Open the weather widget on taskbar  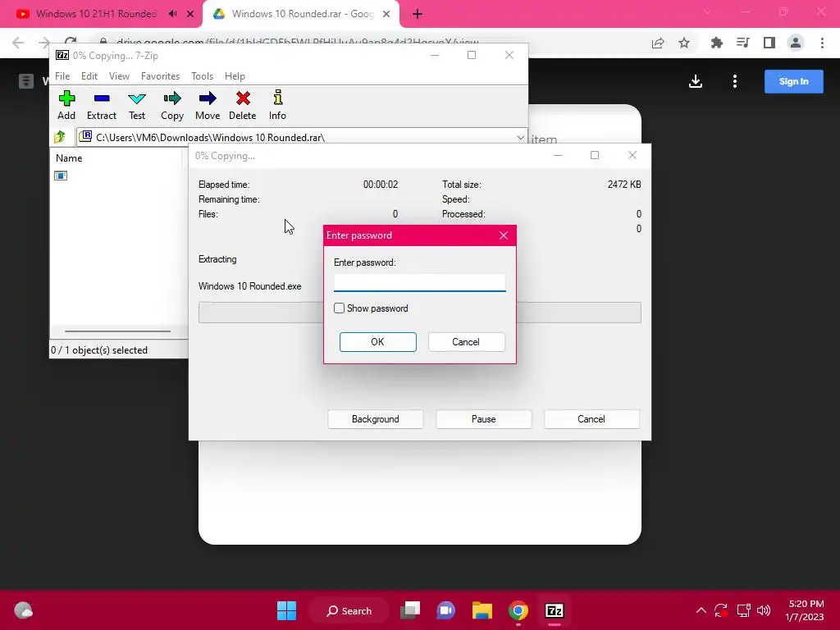(23, 610)
